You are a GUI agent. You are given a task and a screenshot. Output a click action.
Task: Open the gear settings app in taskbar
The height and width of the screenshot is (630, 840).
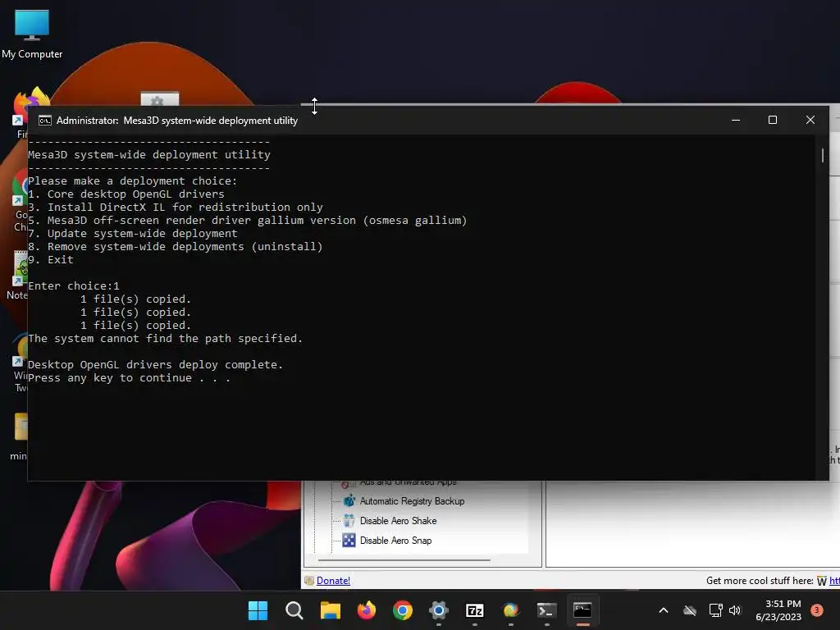439,610
